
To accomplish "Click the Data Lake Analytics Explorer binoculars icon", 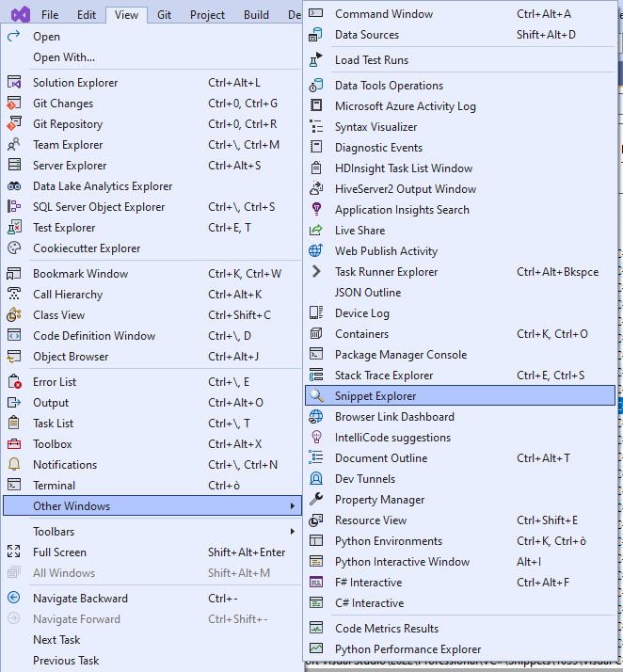I will tap(14, 186).
